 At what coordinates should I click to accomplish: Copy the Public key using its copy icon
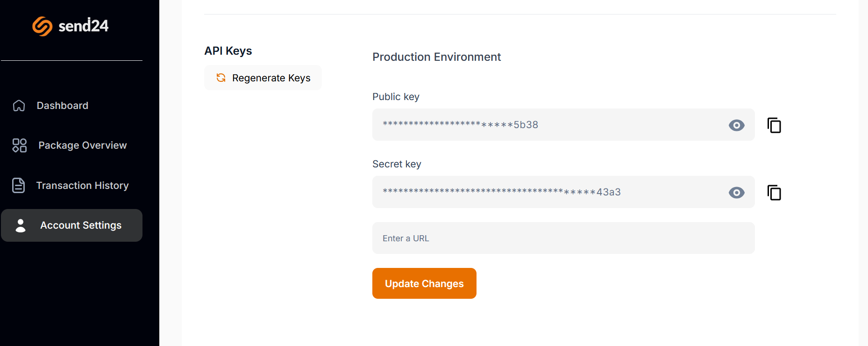tap(774, 125)
